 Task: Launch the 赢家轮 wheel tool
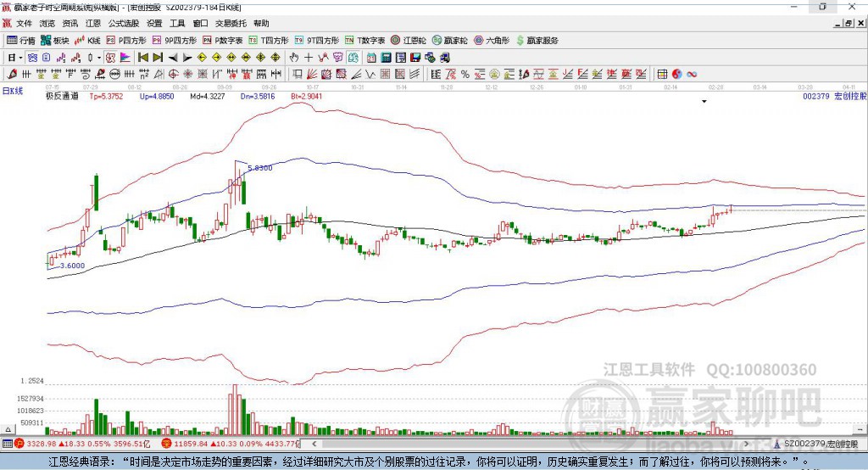click(x=450, y=41)
